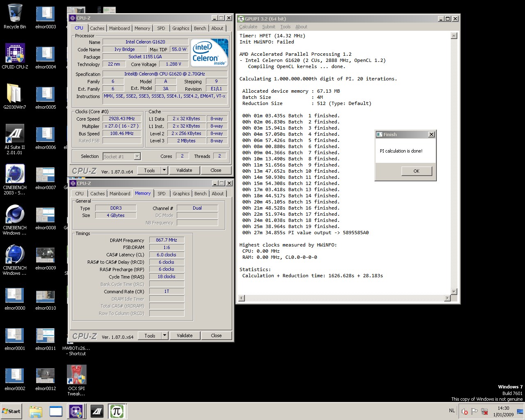The height and width of the screenshot is (420, 525).
Task: Open Graphics tab in bottom CPU-Z window
Action: point(181,194)
